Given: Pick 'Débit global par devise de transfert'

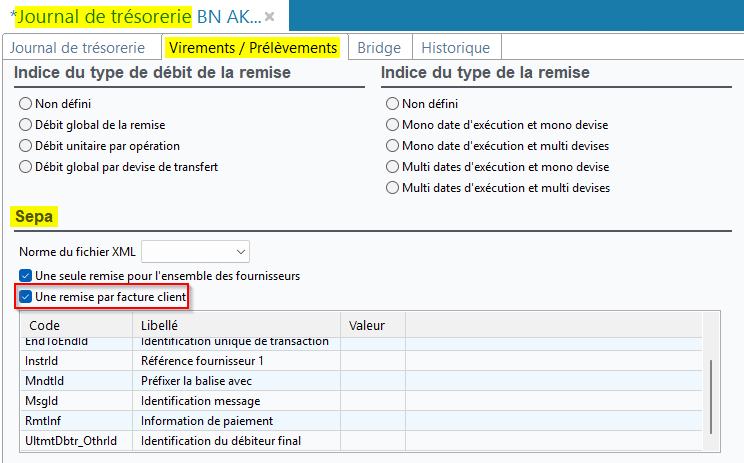Looking at the screenshot, I should pos(26,167).
